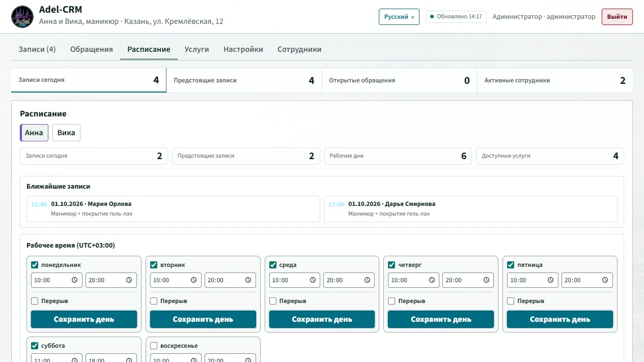The image size is (644, 362).
Task: Open clock picker for Monday start time
Action: coord(74,280)
